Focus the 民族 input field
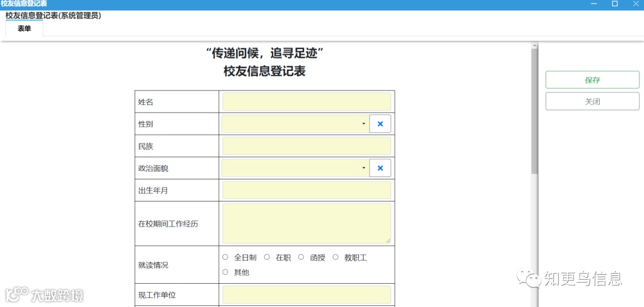 click(307, 145)
